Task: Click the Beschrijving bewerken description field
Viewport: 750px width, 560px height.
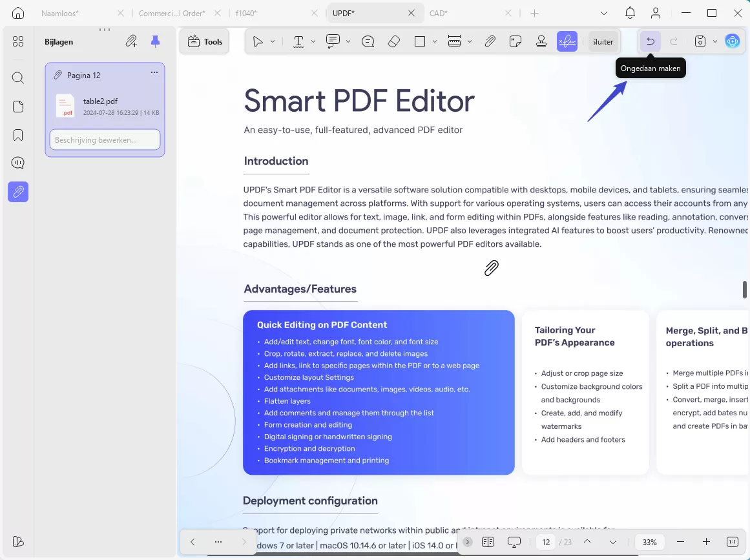Action: (x=105, y=140)
